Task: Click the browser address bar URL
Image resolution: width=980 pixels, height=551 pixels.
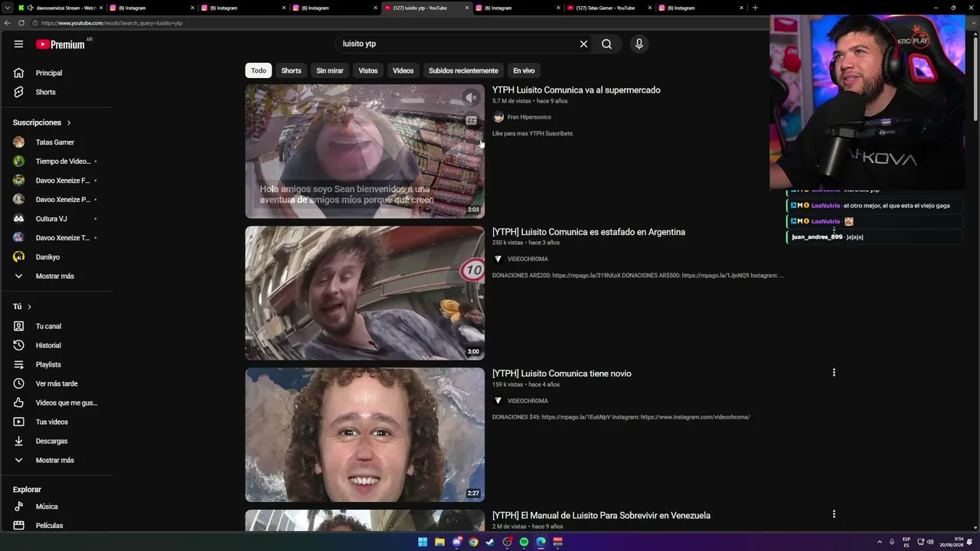Action: tap(112, 23)
